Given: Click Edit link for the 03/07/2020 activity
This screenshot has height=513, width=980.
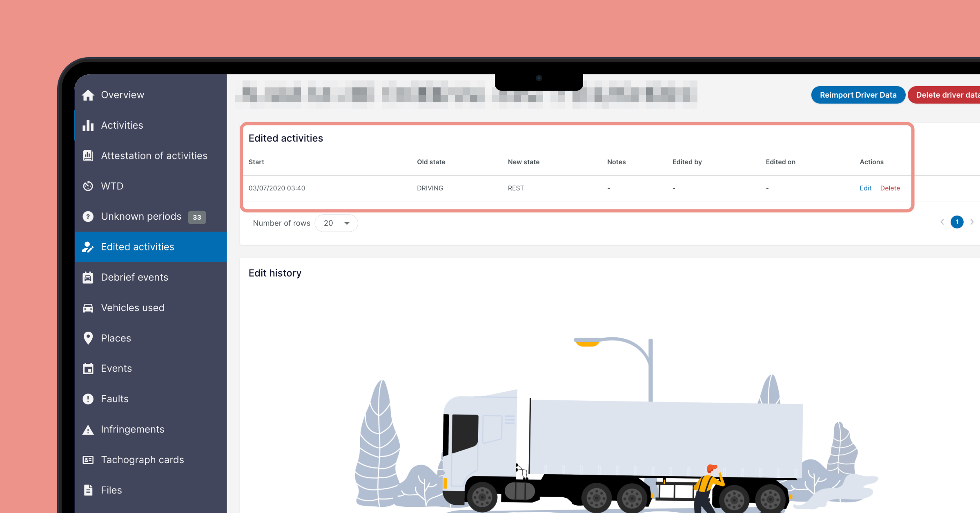Looking at the screenshot, I should 865,188.
